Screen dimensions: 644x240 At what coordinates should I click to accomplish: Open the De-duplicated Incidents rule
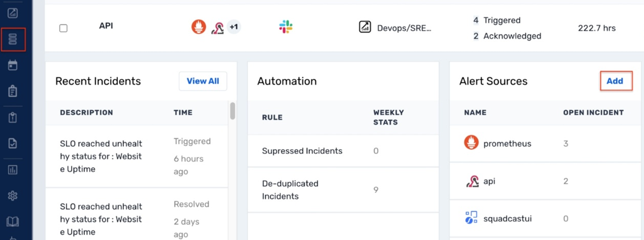point(290,190)
